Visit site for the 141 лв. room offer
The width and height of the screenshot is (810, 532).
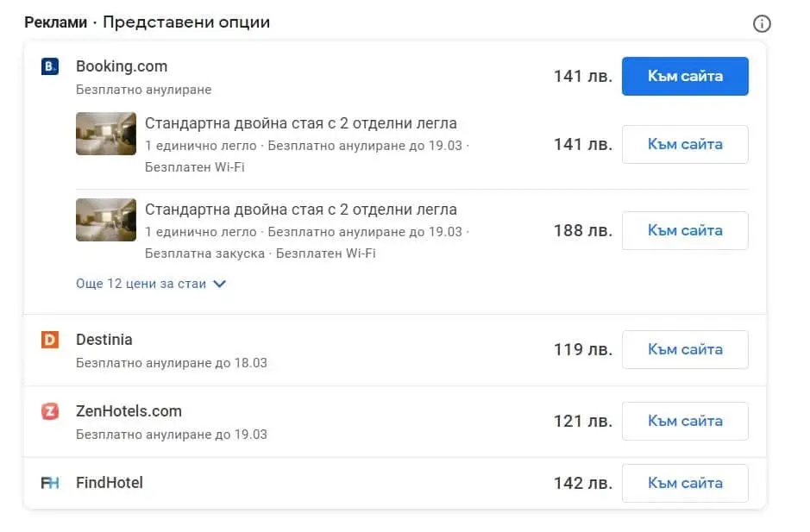[685, 144]
